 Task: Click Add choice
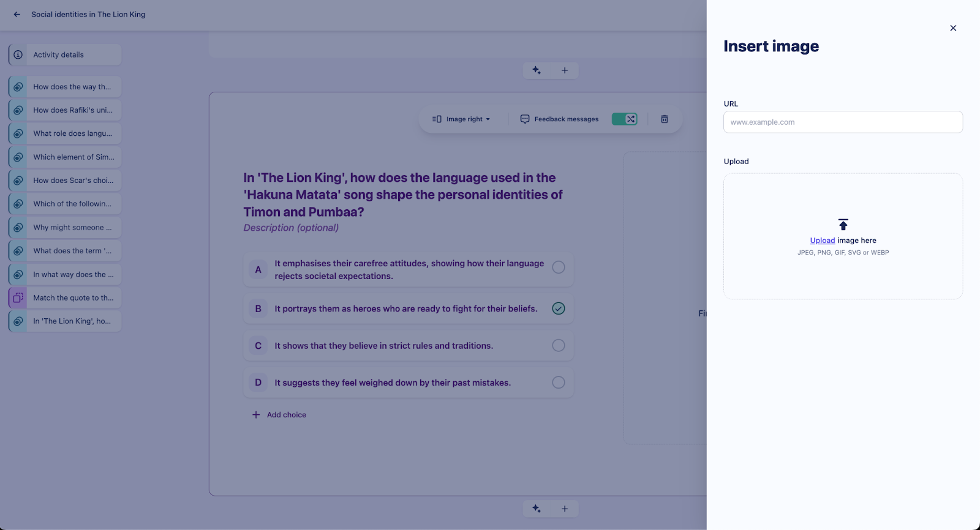click(x=279, y=415)
